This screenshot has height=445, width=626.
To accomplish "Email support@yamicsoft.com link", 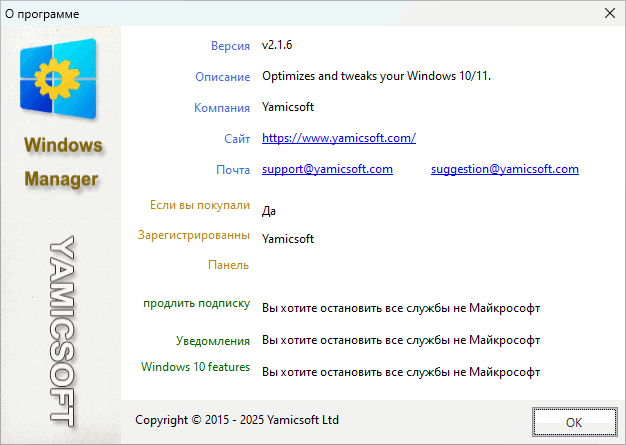I will [x=327, y=169].
